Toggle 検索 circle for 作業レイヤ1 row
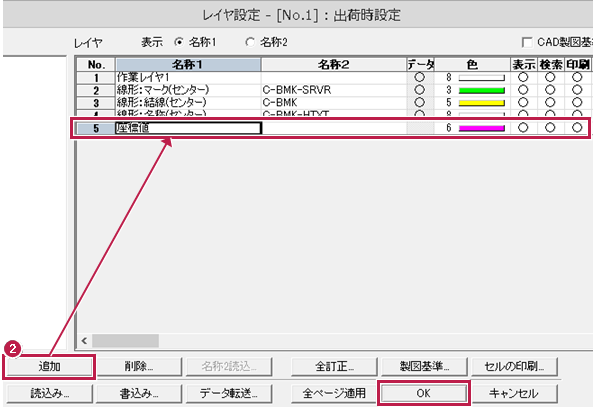This screenshot has height=408, width=593. point(550,77)
